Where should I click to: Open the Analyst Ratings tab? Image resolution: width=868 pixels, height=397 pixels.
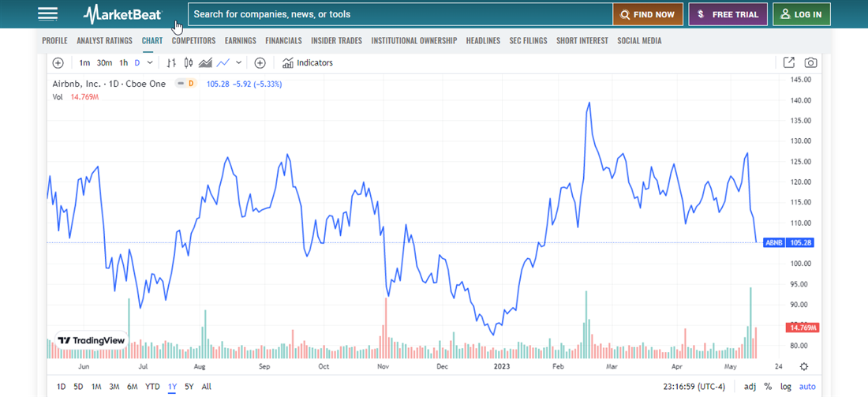point(104,40)
